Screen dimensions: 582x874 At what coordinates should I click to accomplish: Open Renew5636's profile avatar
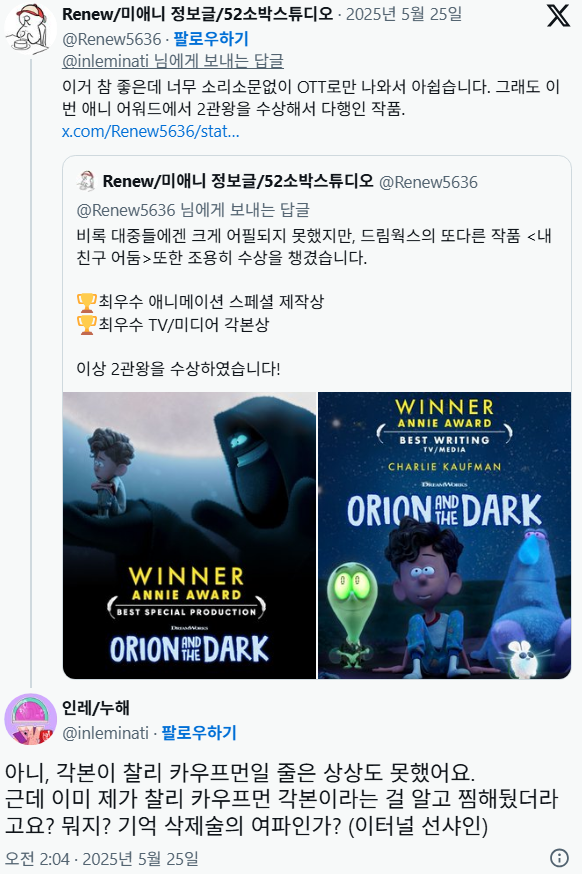click(x=30, y=29)
